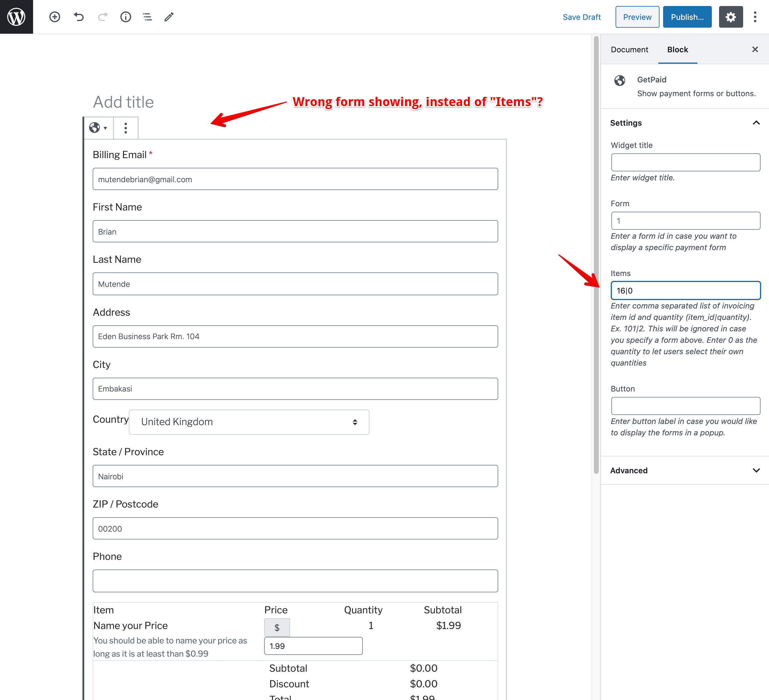Collapse the Settings section
Viewport: 769px width, 700px height.
(756, 123)
